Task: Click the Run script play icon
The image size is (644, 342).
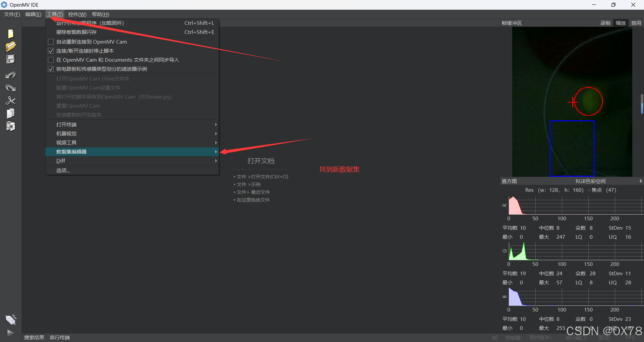Action: tap(11, 333)
